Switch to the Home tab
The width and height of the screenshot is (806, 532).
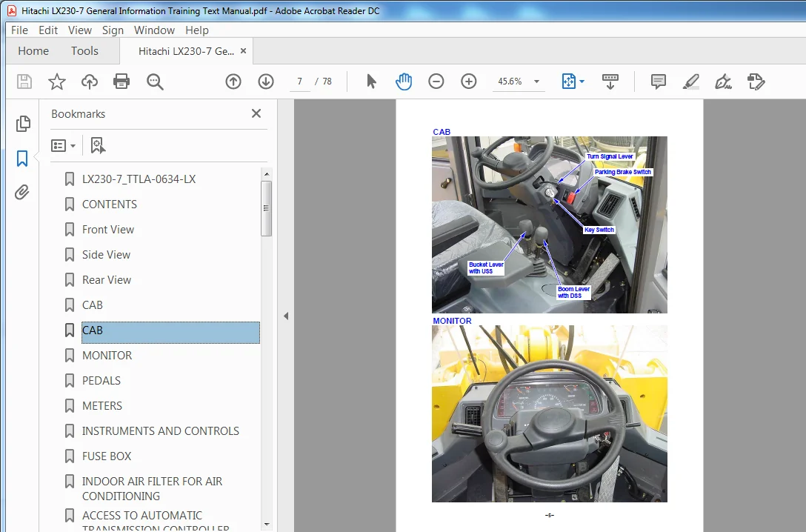tap(33, 51)
